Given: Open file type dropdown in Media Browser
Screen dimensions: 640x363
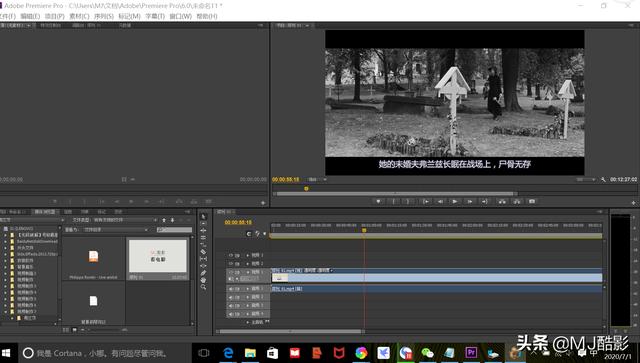Looking at the screenshot, I should (x=125, y=220).
